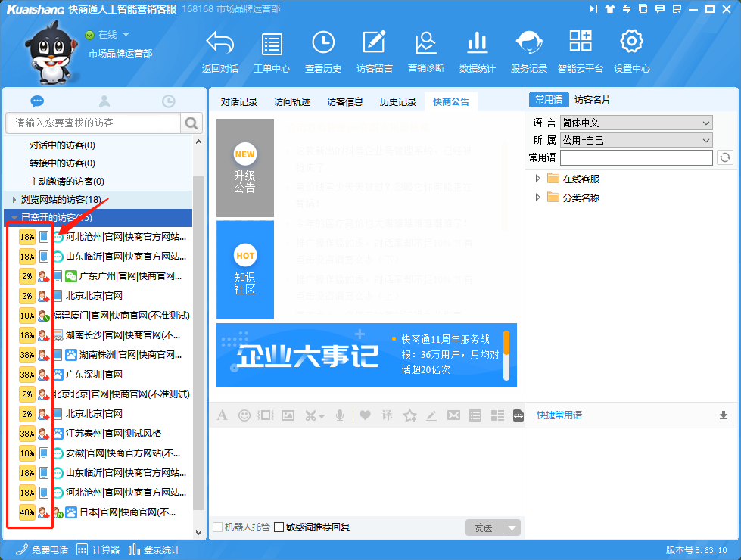Open the send options arrow beside 发送

point(512,528)
